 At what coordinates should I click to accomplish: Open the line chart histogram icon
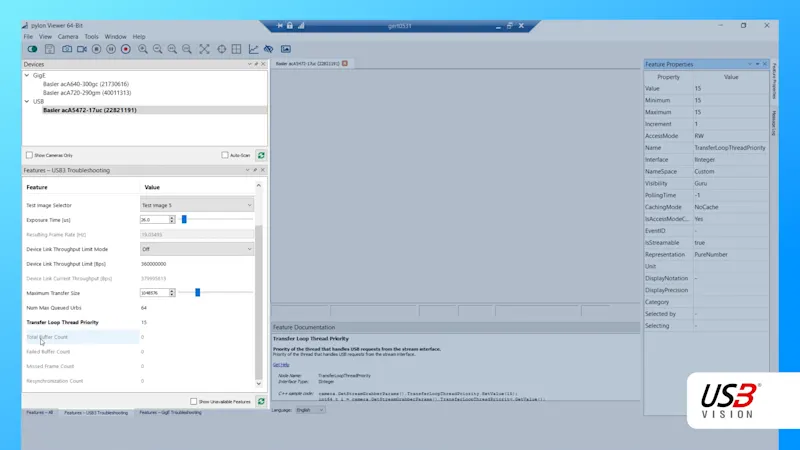253,49
